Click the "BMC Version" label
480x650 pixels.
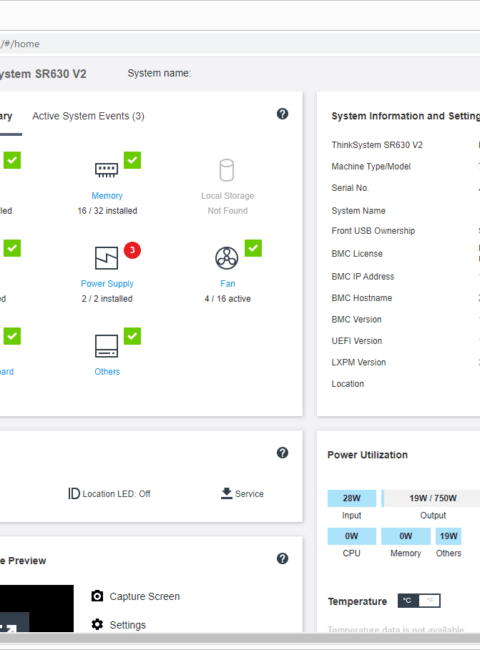pyautogui.click(x=356, y=319)
